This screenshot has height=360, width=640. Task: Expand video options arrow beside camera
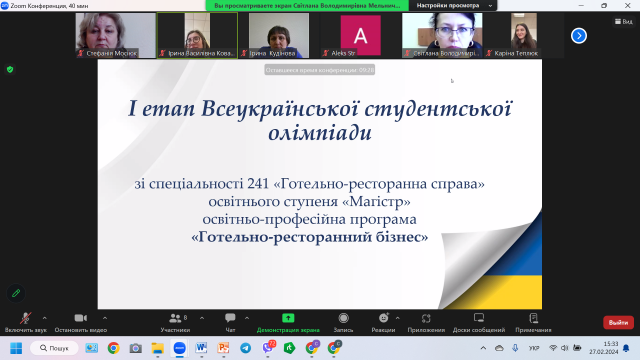[105, 318]
